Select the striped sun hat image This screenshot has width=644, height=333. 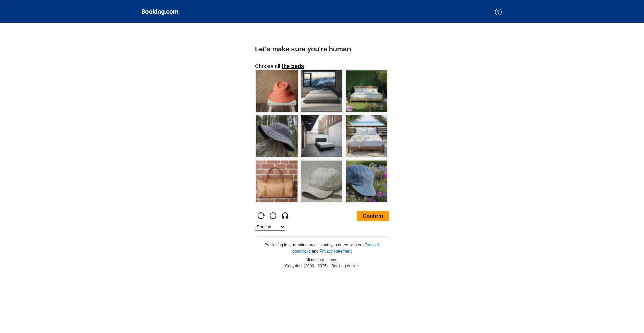click(x=277, y=136)
